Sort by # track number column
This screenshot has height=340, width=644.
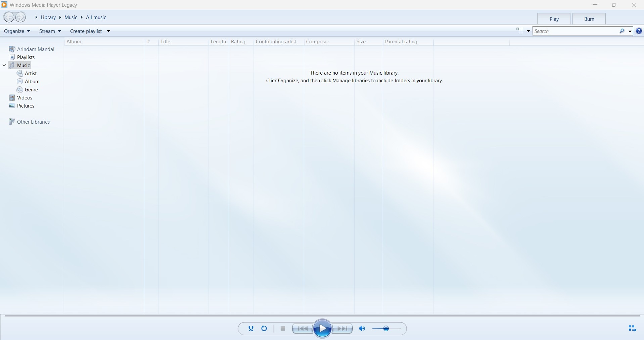tap(151, 42)
